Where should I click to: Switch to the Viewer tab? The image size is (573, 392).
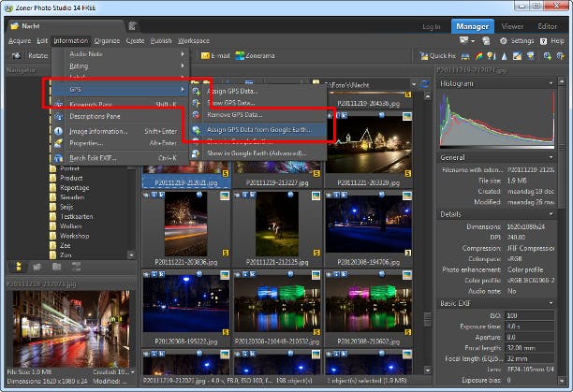[x=512, y=27]
